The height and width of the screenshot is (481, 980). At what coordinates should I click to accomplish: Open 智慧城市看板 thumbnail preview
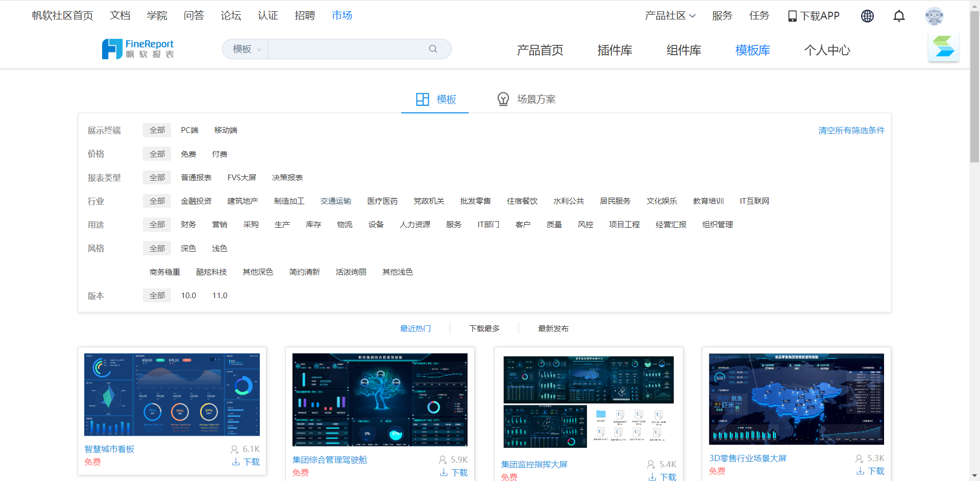(172, 394)
